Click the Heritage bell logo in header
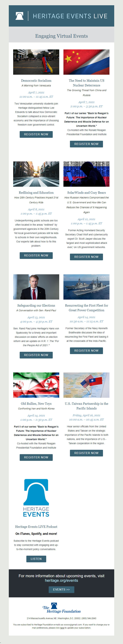This screenshot has width=123, height=644. (20, 16)
